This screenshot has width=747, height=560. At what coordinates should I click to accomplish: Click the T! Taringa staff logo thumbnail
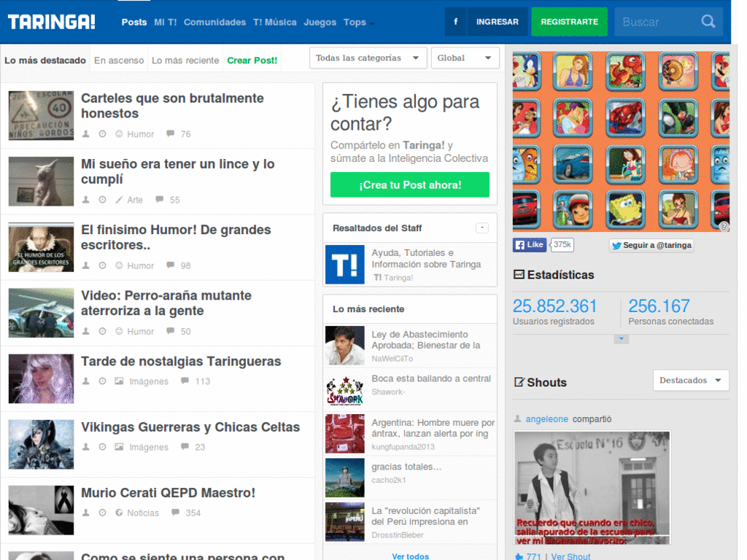coord(344,264)
